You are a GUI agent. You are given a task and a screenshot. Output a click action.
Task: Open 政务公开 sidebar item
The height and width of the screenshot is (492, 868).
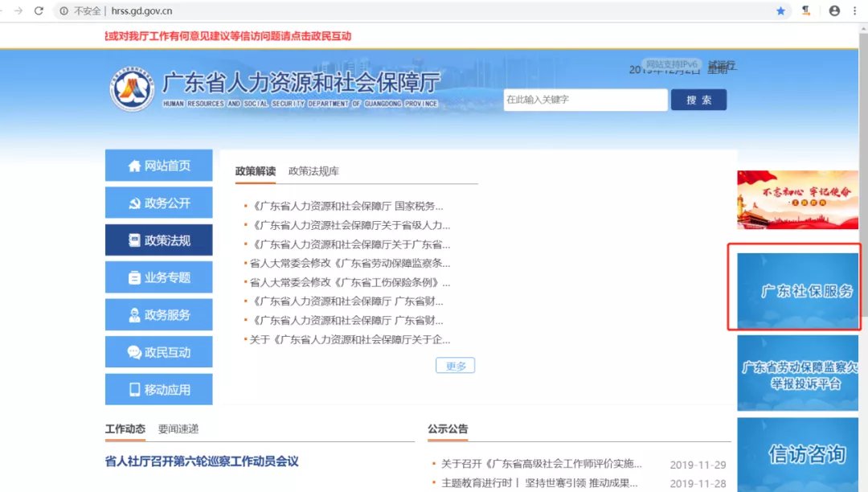coord(159,203)
